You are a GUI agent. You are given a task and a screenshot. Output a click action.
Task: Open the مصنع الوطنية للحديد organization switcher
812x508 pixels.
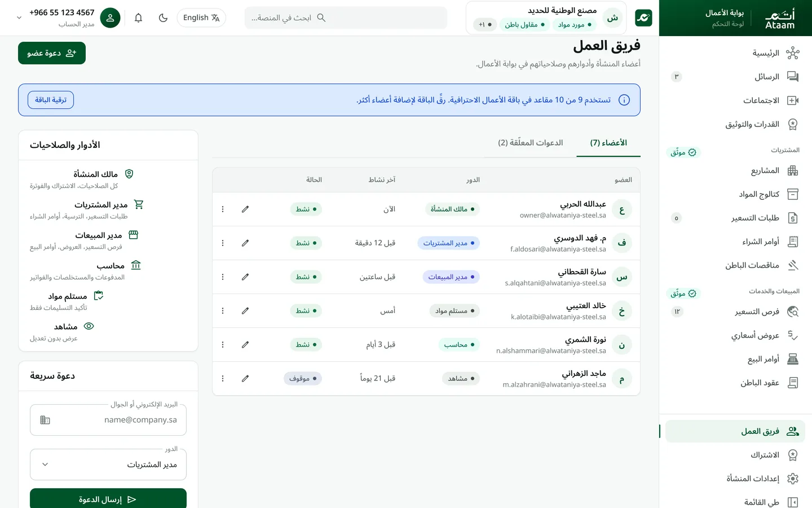point(546,17)
